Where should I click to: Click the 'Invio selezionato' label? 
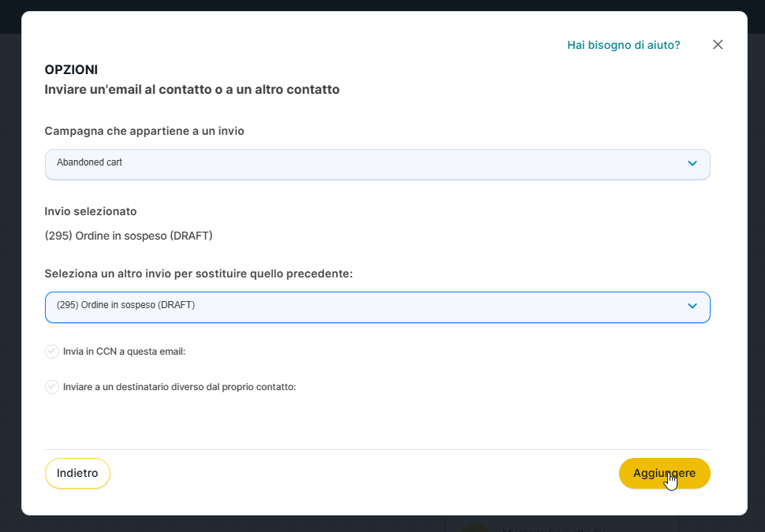(91, 211)
